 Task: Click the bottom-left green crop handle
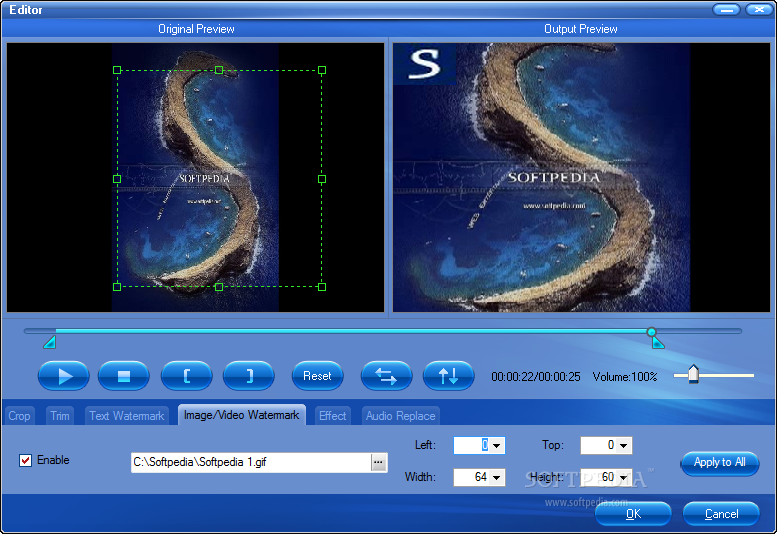pyautogui.click(x=117, y=286)
